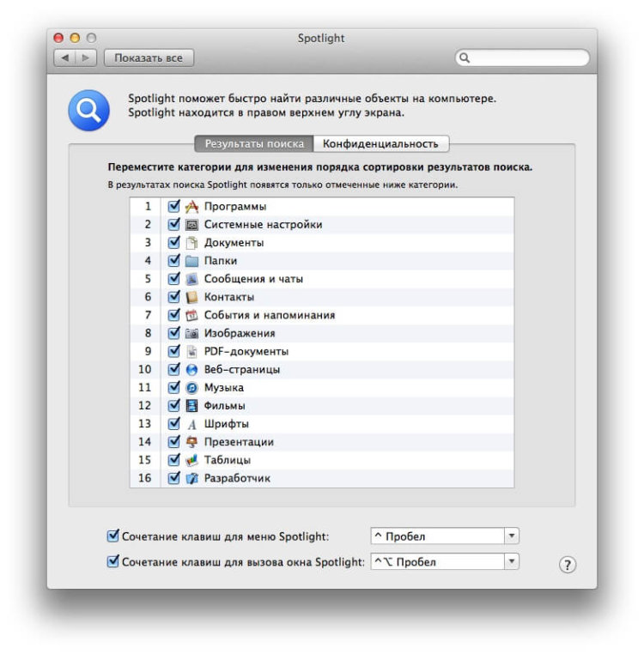
Task: Select the PDF-документы row text
Action: click(246, 352)
